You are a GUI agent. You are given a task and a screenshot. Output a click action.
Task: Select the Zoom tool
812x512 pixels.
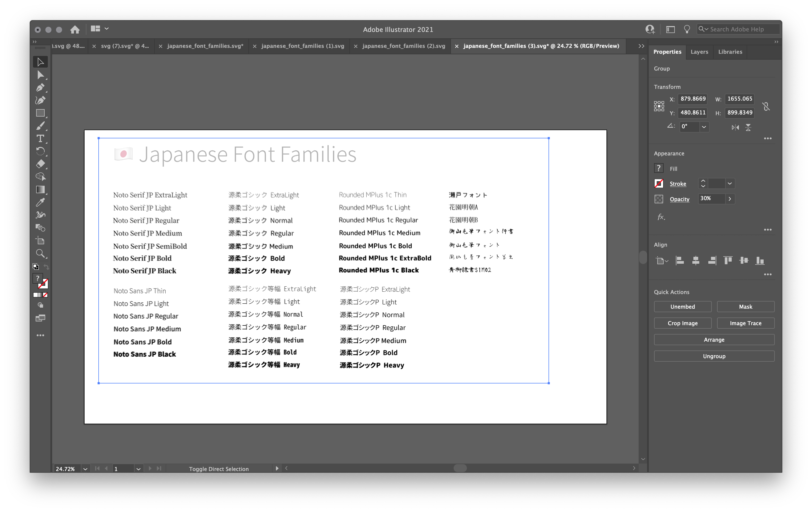click(x=40, y=253)
